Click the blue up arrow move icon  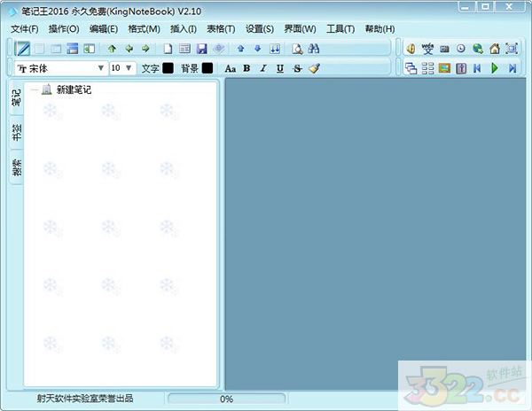tap(241, 49)
